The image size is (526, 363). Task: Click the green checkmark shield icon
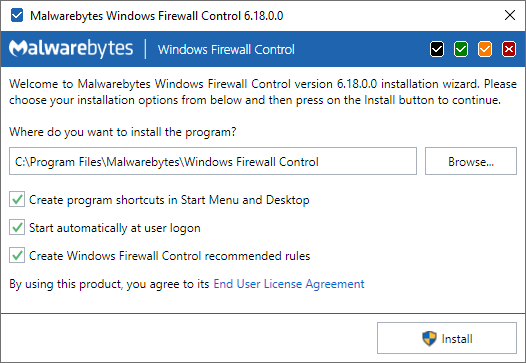(x=461, y=49)
